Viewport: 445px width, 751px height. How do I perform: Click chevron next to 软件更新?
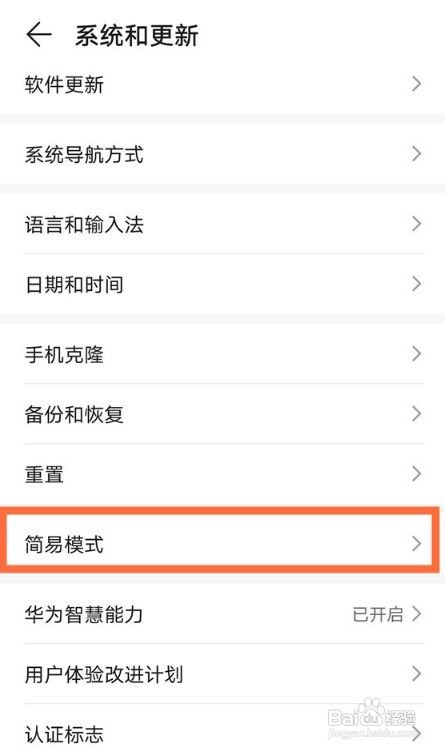pos(416,84)
